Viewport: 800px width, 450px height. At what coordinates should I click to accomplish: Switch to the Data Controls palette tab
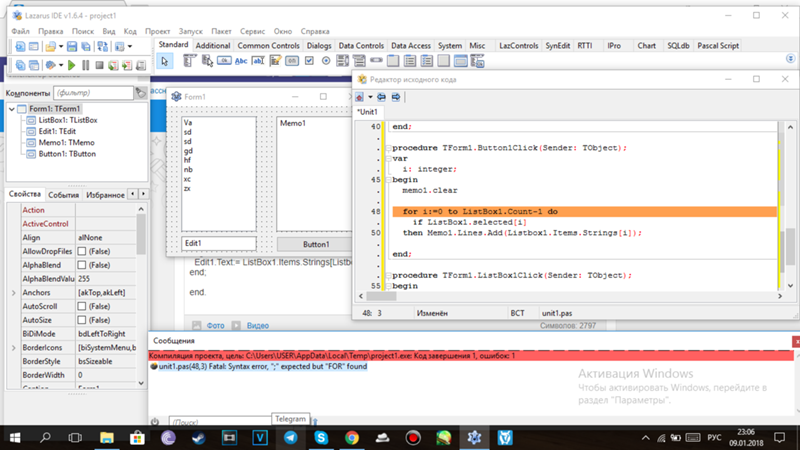pyautogui.click(x=360, y=46)
